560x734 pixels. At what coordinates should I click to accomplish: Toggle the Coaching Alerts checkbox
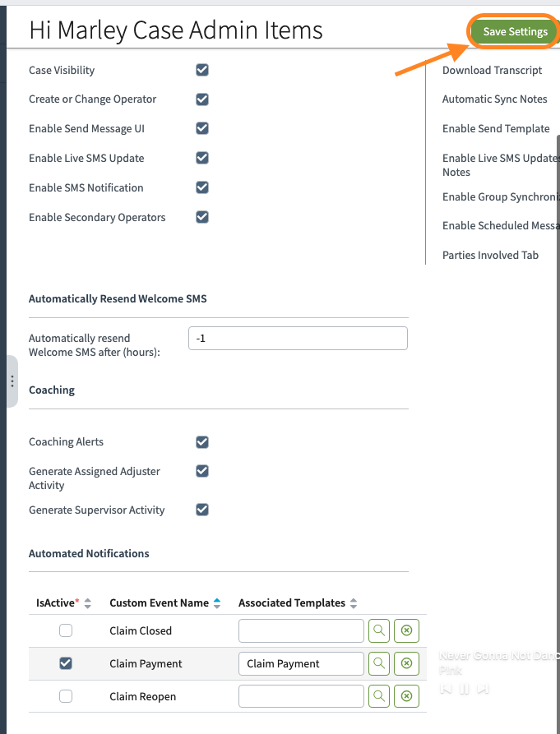click(x=202, y=442)
